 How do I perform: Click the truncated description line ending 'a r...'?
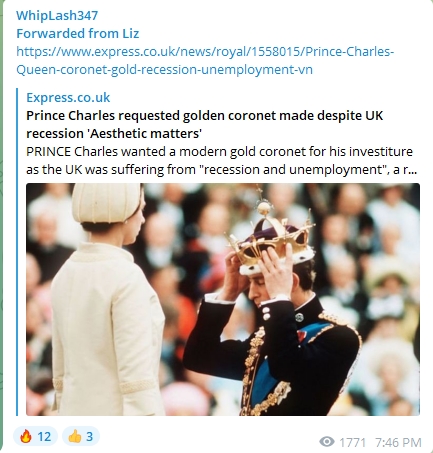221,169
